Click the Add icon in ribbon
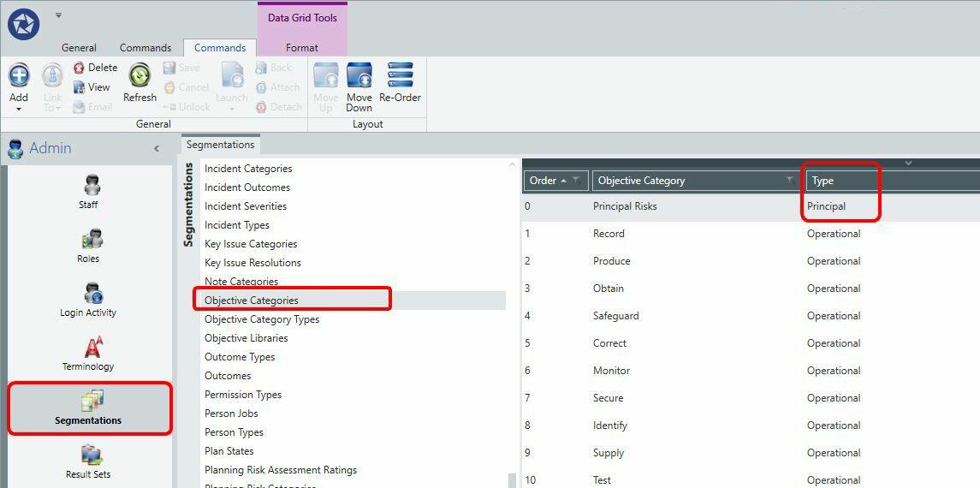The image size is (980, 488). click(19, 75)
